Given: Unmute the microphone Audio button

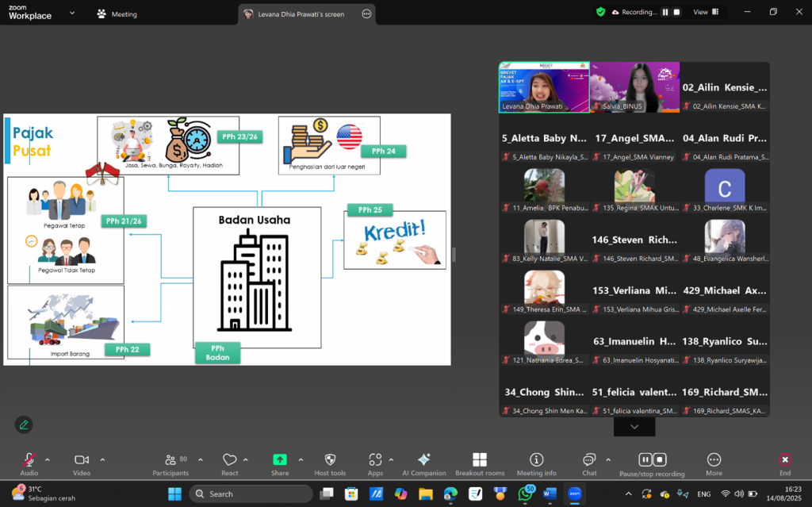Looking at the screenshot, I should pos(29,463).
